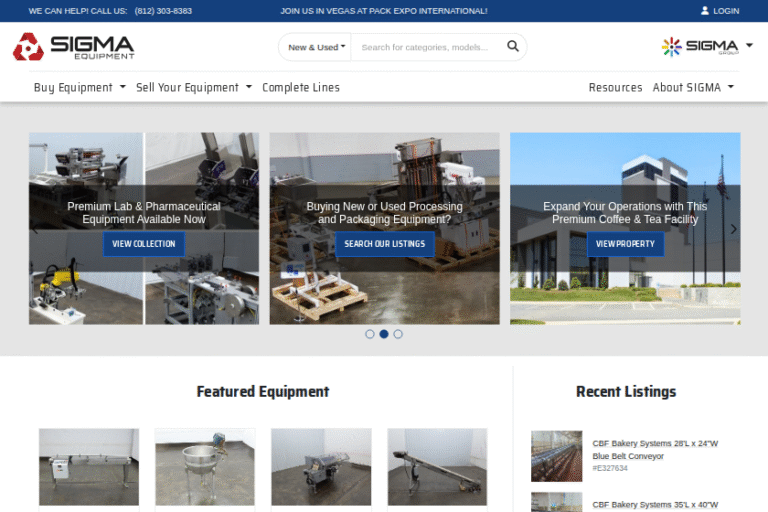Screen dimensions: 768x512
Task: Open CBF Bakery 28'L x 24"W conveyor listing
Action: (655, 449)
